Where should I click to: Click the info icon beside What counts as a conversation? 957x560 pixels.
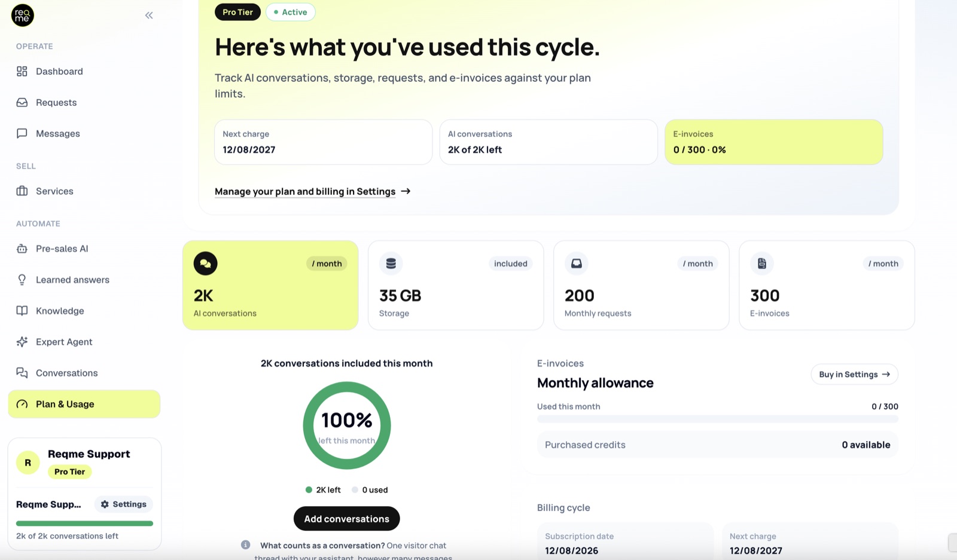[245, 545]
